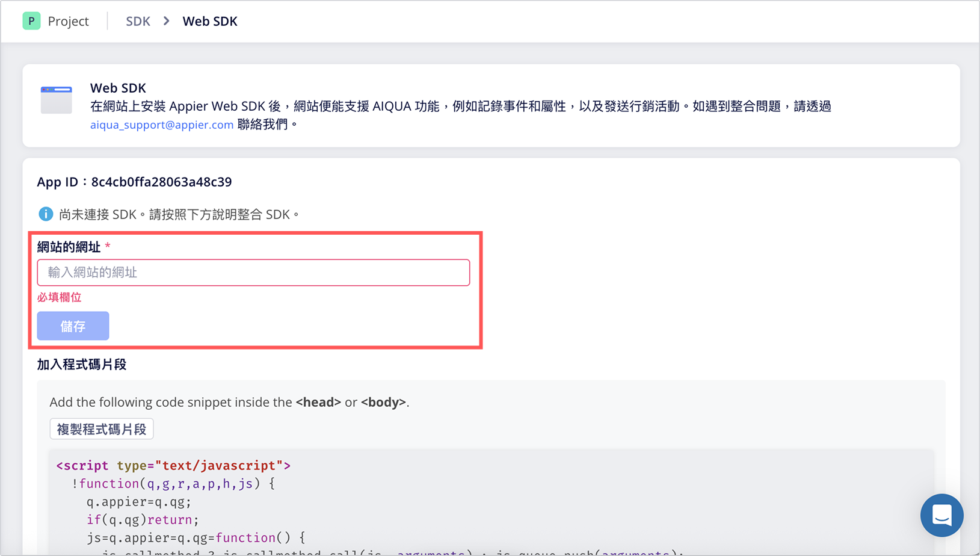The height and width of the screenshot is (556, 980).
Task: Click the blue info icon
Action: click(46, 214)
